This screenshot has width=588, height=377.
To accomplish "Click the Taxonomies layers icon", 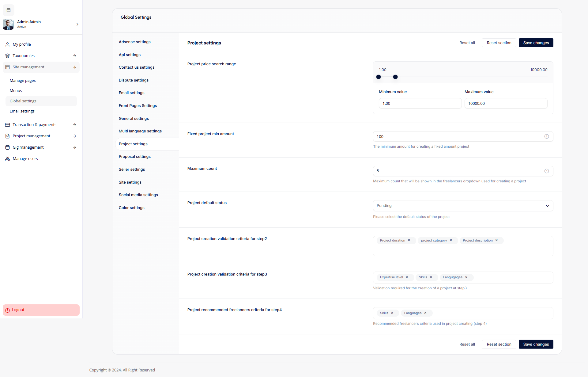I will 7,56.
